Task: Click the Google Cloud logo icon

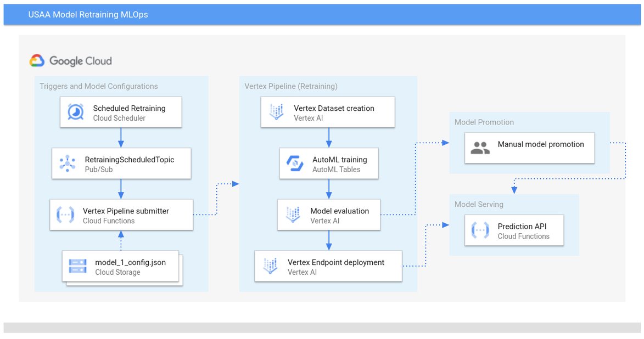Action: (37, 61)
